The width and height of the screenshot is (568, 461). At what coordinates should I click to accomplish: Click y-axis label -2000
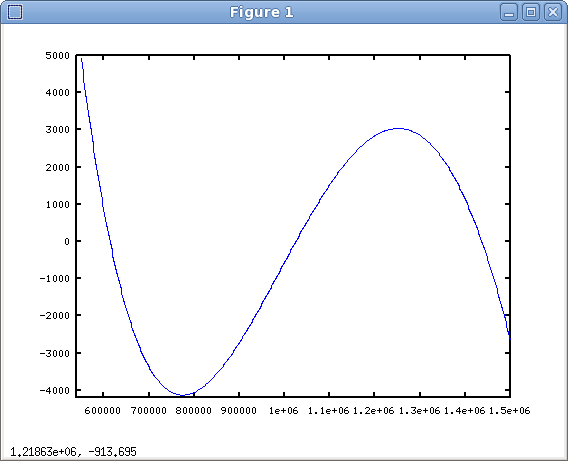[x=55, y=316]
